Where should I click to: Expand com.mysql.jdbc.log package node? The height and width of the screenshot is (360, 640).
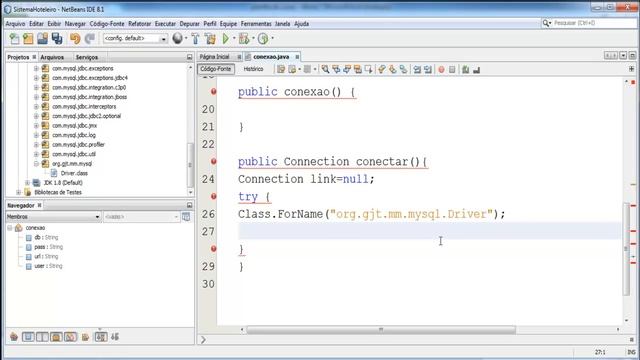coord(36,135)
